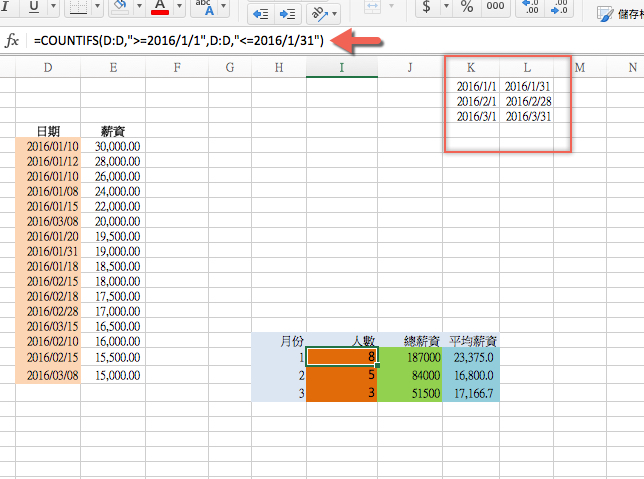Screen dimensions: 644x479
Task: Increase indent of cell
Action: point(288,14)
